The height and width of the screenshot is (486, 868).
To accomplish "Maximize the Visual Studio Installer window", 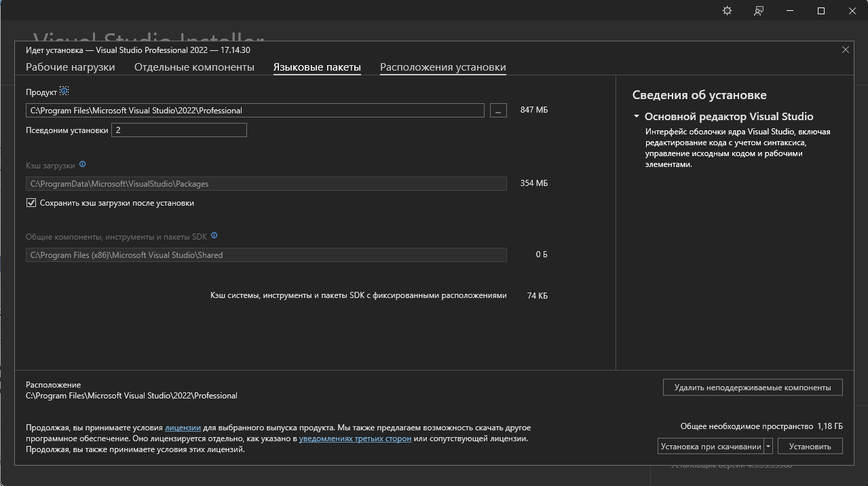I will click(x=820, y=11).
